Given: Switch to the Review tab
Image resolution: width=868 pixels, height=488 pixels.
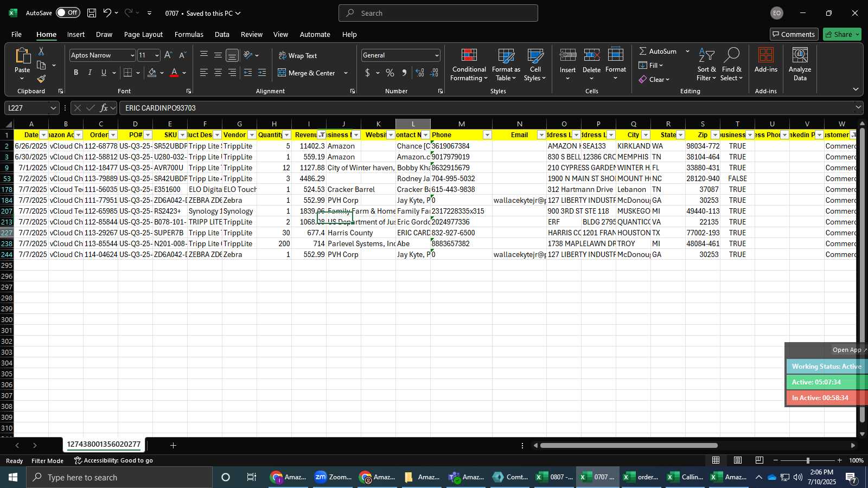Looking at the screenshot, I should click(x=252, y=34).
